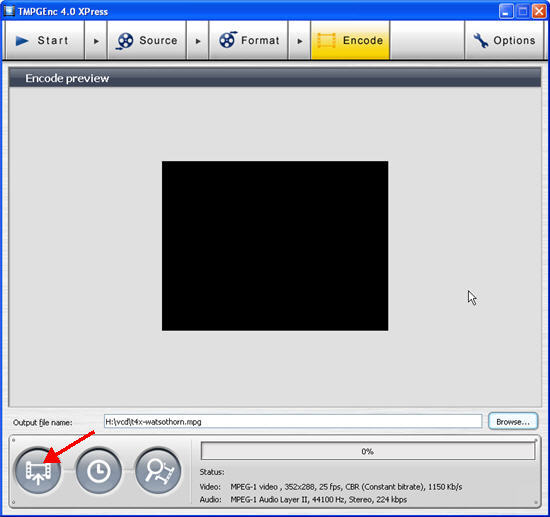The image size is (550, 517).
Task: Click the arrow separator after Source
Action: pyautogui.click(x=198, y=41)
